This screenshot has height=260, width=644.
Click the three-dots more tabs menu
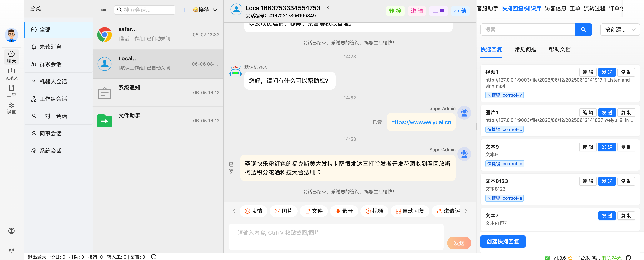click(635, 8)
